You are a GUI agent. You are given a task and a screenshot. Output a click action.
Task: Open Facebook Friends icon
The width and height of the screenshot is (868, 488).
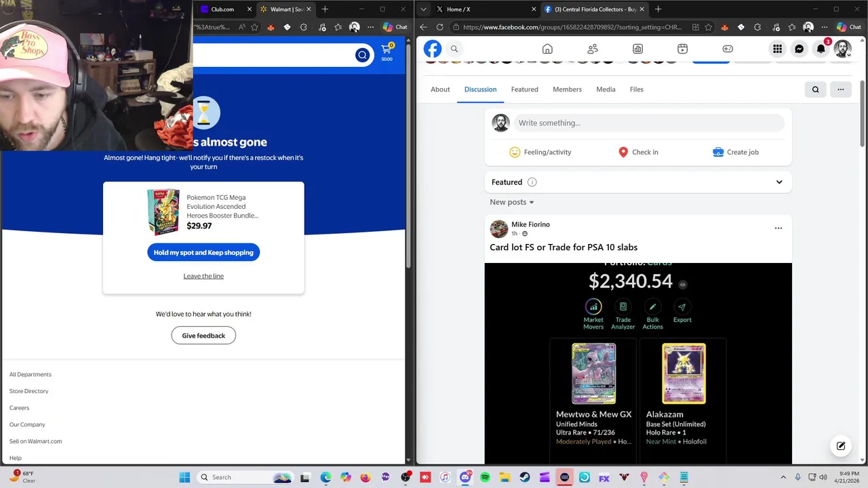tap(593, 49)
